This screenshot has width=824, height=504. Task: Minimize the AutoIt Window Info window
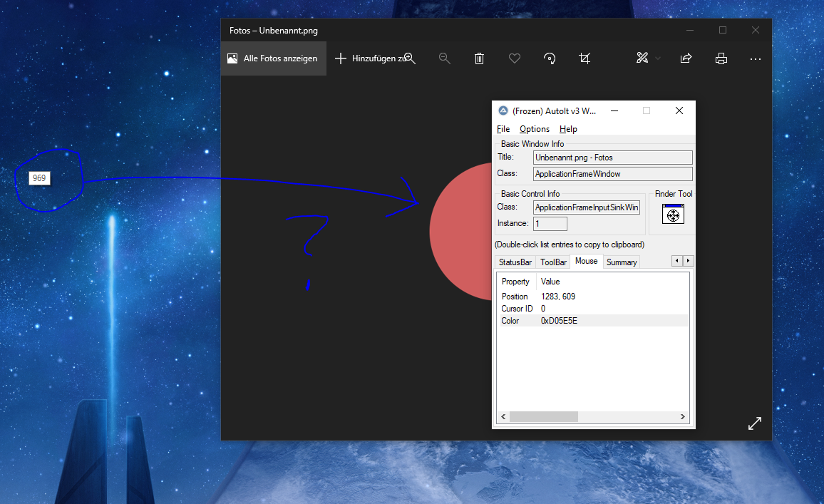614,110
